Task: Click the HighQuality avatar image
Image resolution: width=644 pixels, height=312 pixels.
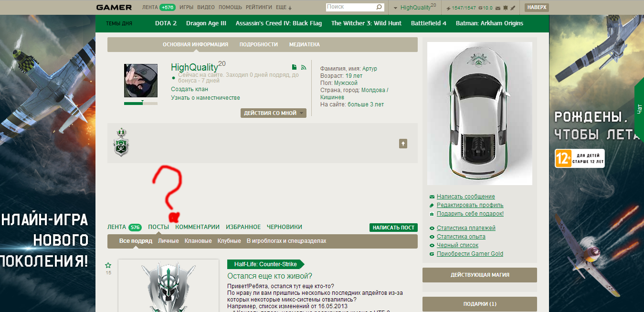Action: point(141,81)
